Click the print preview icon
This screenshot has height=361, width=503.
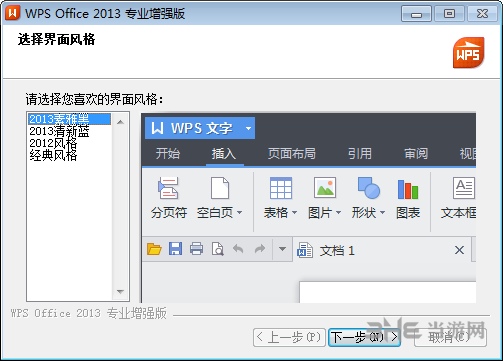coord(218,249)
